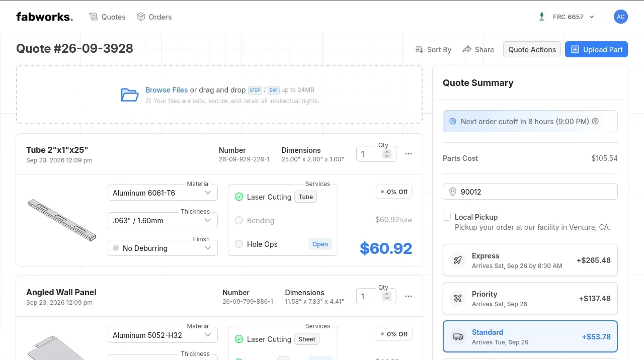Click the STEP file type badge

coord(255,91)
